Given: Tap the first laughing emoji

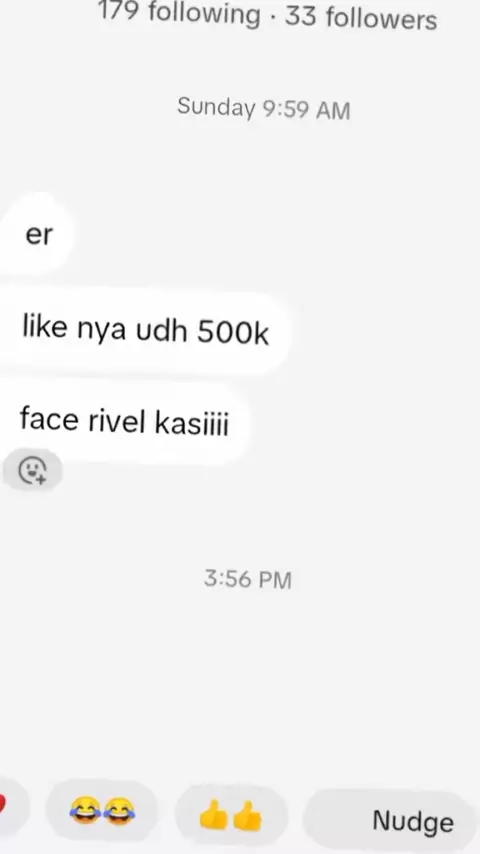Looking at the screenshot, I should click(85, 810).
